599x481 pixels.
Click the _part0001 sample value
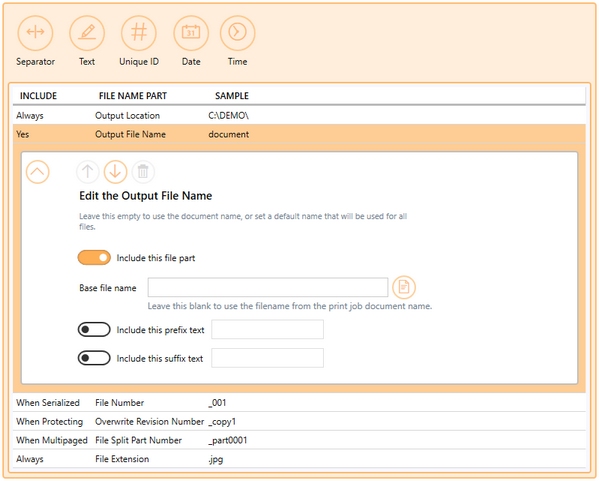[228, 440]
